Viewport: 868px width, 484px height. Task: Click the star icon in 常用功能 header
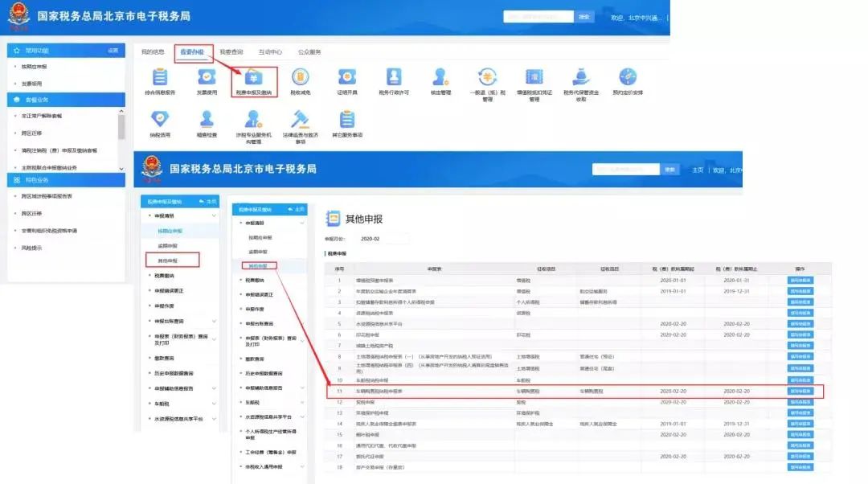coord(17,51)
